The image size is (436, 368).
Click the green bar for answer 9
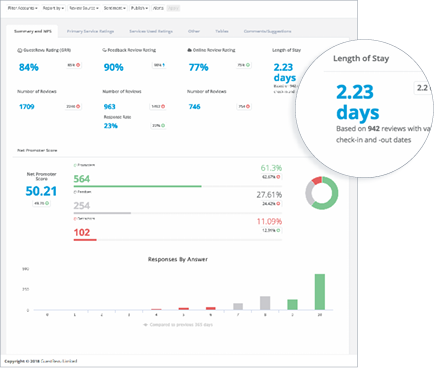[293, 305]
